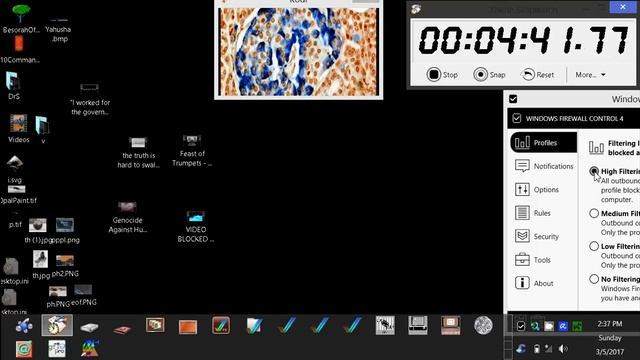Click the tissue image in viewer window

click(298, 52)
